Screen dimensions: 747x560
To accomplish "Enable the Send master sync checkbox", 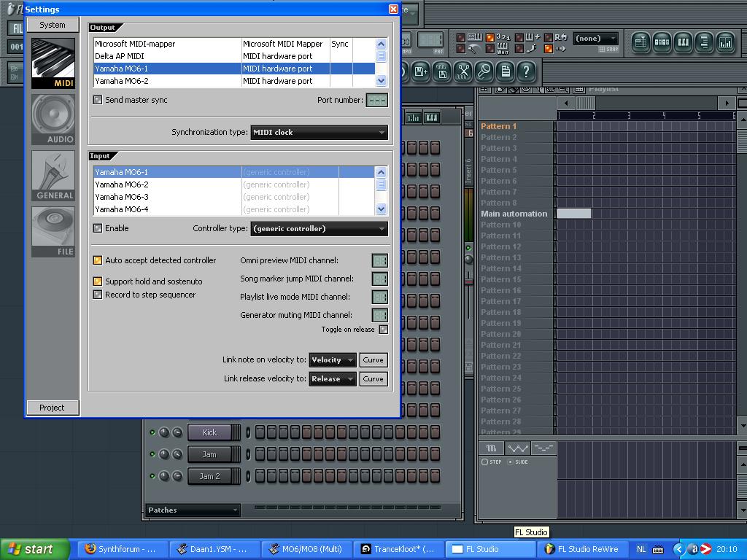I will coord(98,100).
